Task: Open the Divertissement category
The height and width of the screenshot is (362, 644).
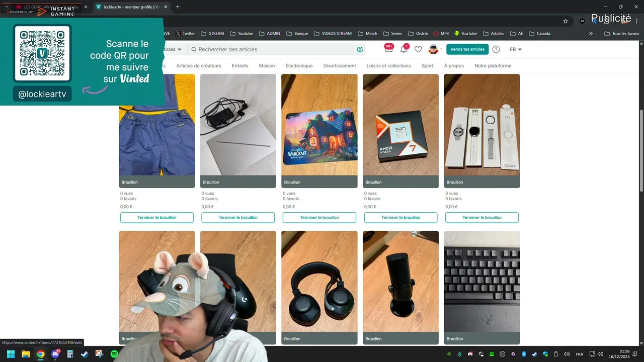Action: click(340, 66)
